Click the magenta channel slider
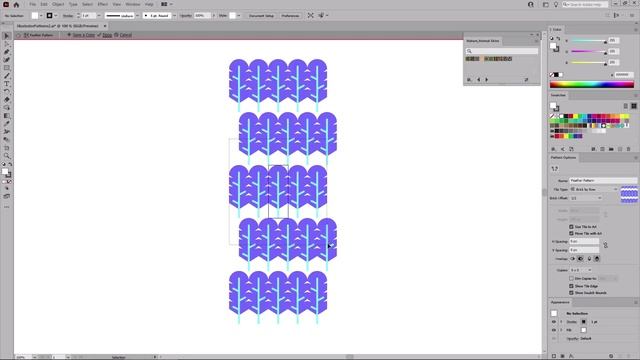The height and width of the screenshot is (360, 640). pyautogui.click(x=588, y=51)
